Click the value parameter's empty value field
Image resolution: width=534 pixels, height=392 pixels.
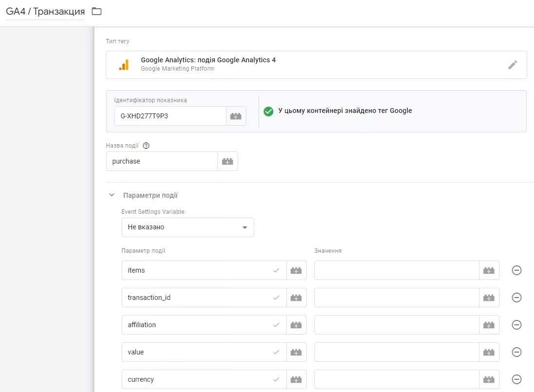tap(397, 352)
